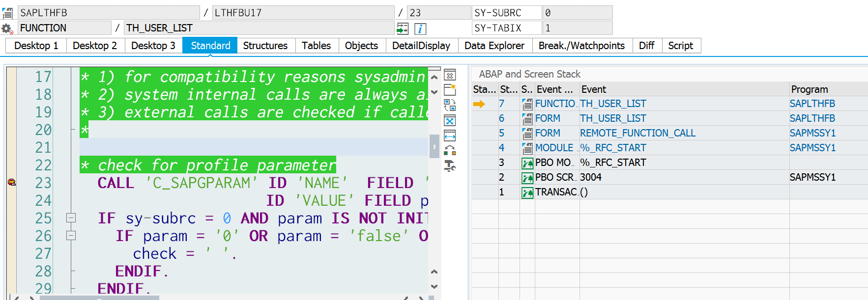The height and width of the screenshot is (300, 868).
Task: Click SAPMSSY1 program link for %_RFC_START
Action: pyautogui.click(x=812, y=148)
